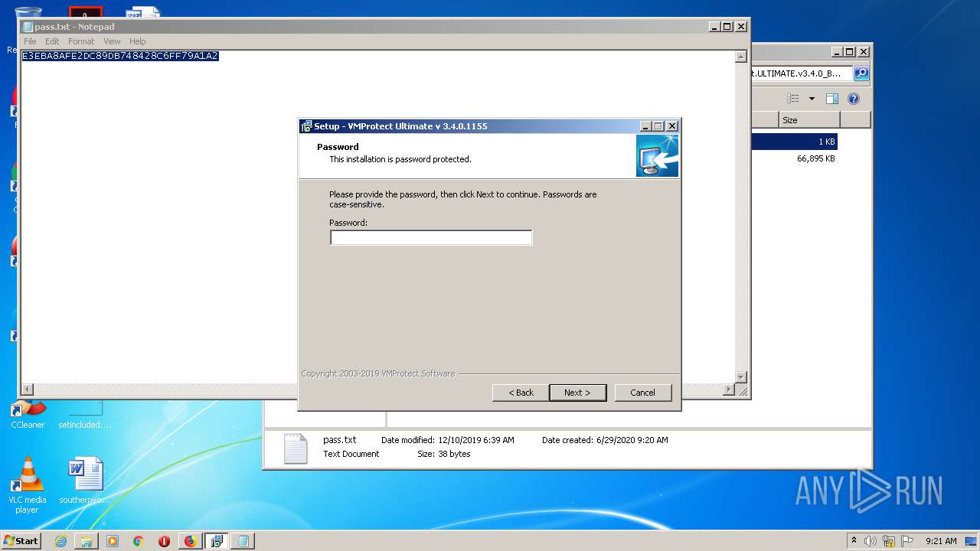This screenshot has height=551, width=980.
Task: Switch to Notepad taskbar button
Action: (x=243, y=541)
